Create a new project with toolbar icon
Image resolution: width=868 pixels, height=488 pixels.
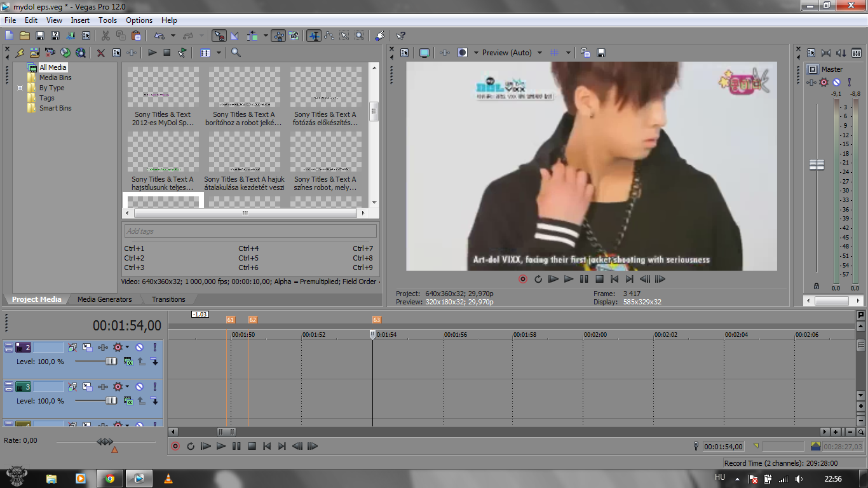(10, 36)
